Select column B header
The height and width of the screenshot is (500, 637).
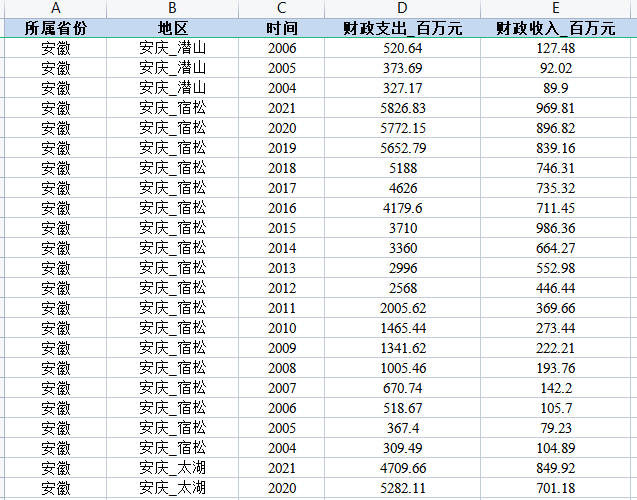point(172,8)
